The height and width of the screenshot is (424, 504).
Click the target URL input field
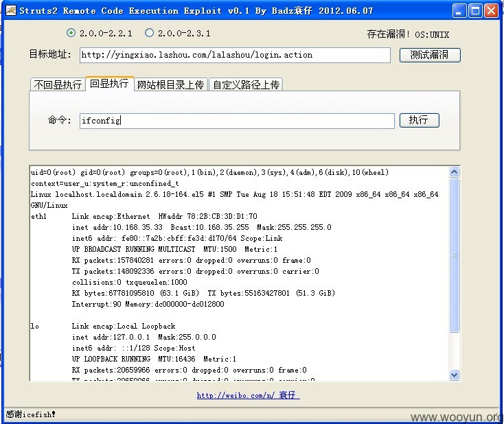pyautogui.click(x=235, y=55)
